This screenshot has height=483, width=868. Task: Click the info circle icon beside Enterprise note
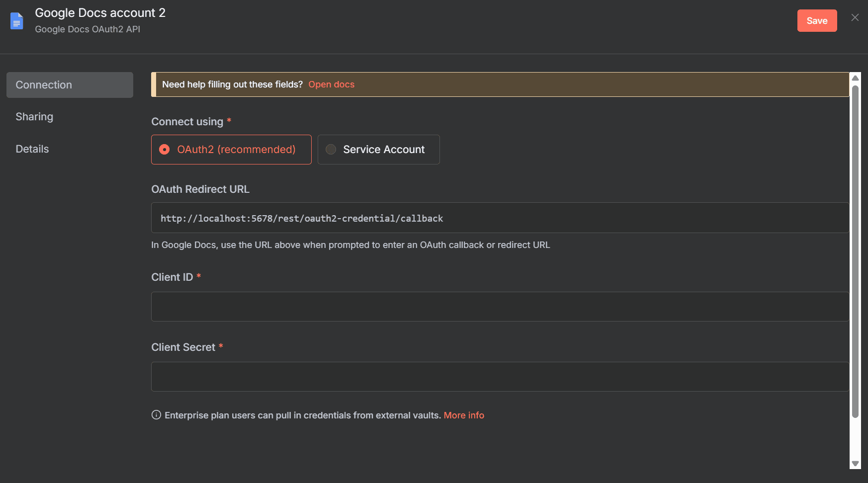156,415
